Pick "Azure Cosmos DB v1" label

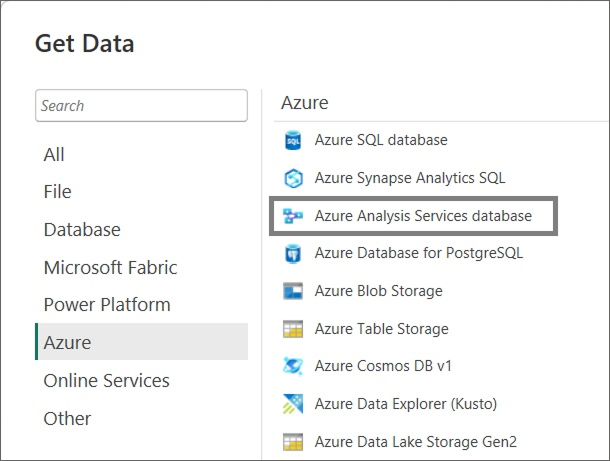[x=383, y=366]
